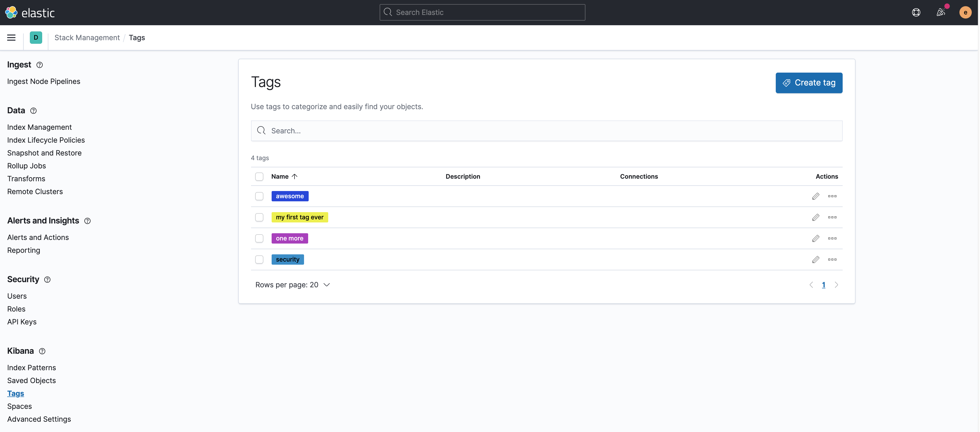Click the tags Search field
980x432 pixels.
(546, 131)
